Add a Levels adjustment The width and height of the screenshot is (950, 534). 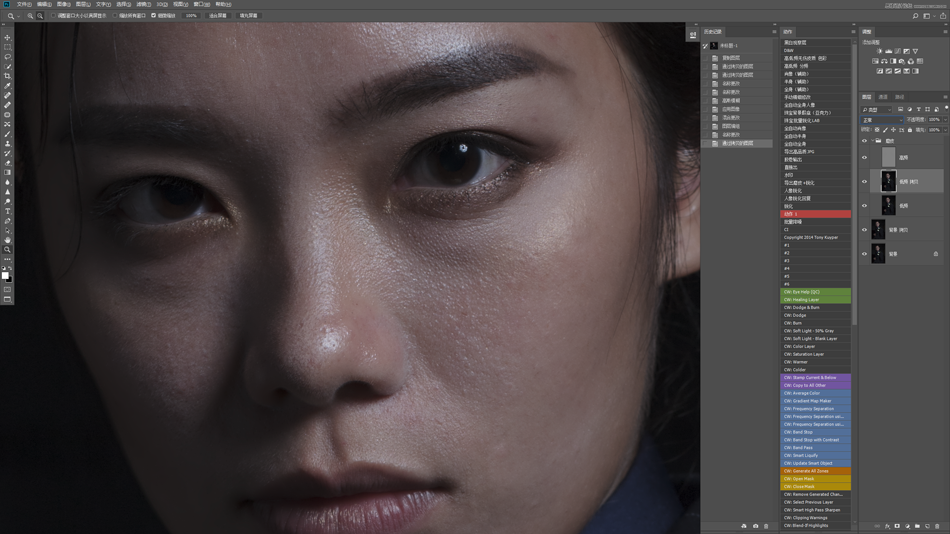point(889,52)
